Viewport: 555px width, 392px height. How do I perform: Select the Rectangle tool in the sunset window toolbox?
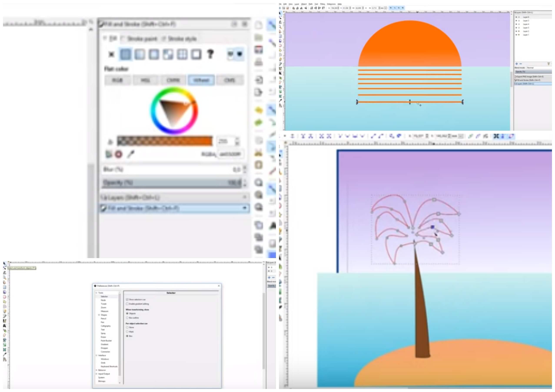280,36
